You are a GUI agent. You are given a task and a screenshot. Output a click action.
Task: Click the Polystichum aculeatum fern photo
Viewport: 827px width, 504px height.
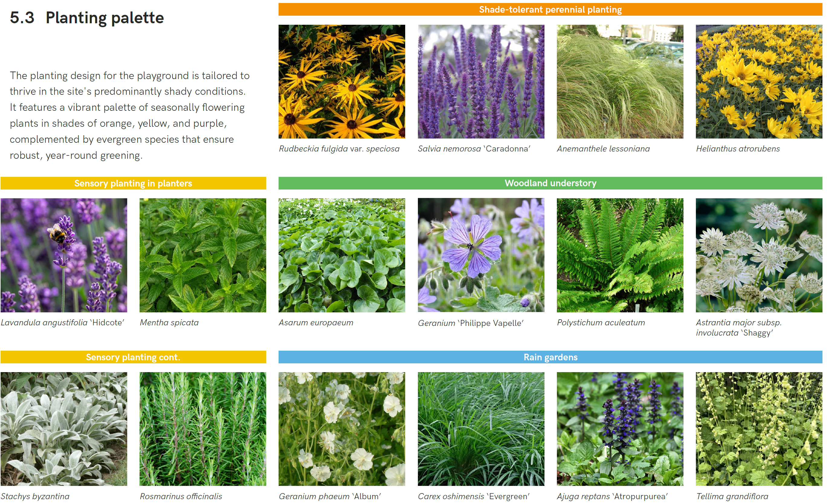pyautogui.click(x=620, y=255)
